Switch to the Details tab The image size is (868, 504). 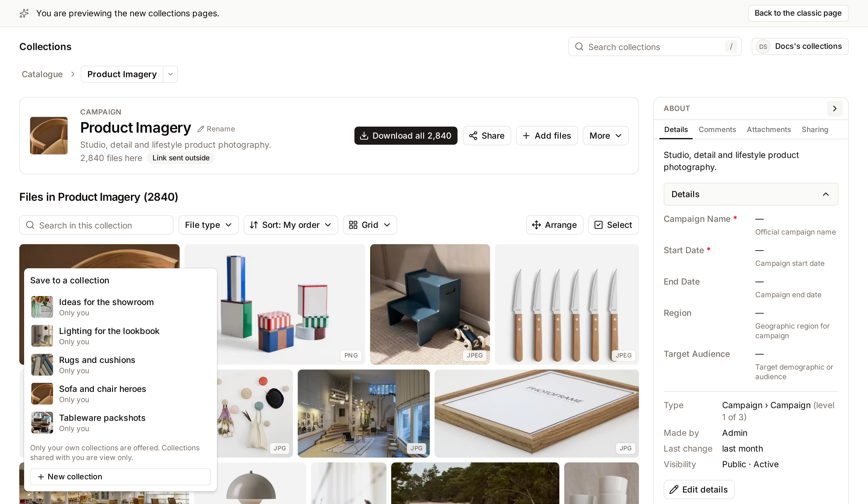(x=675, y=130)
